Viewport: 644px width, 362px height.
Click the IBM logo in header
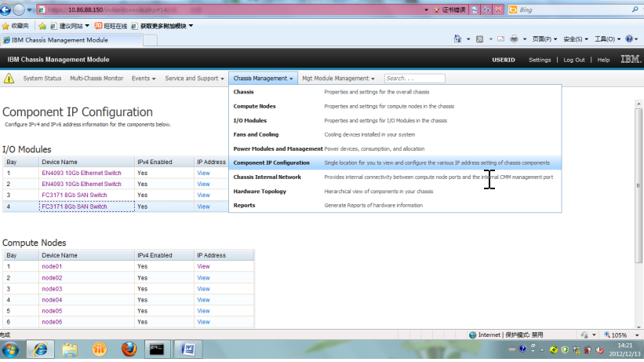tap(631, 59)
